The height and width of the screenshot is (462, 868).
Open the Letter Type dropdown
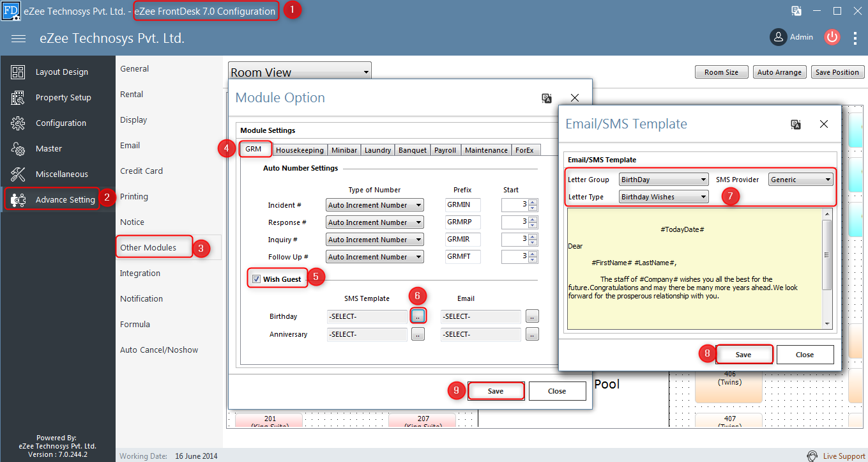coord(664,197)
